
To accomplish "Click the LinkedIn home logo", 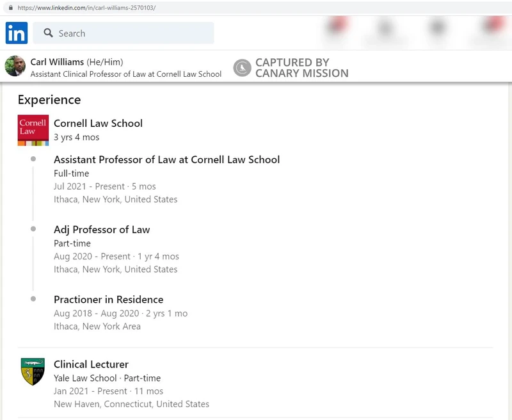I will click(17, 33).
